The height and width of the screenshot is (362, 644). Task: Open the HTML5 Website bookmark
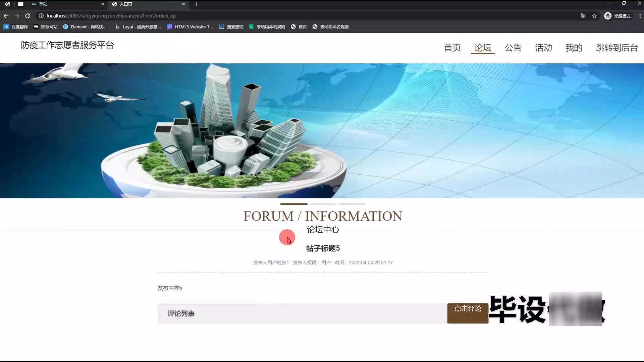pos(190,27)
